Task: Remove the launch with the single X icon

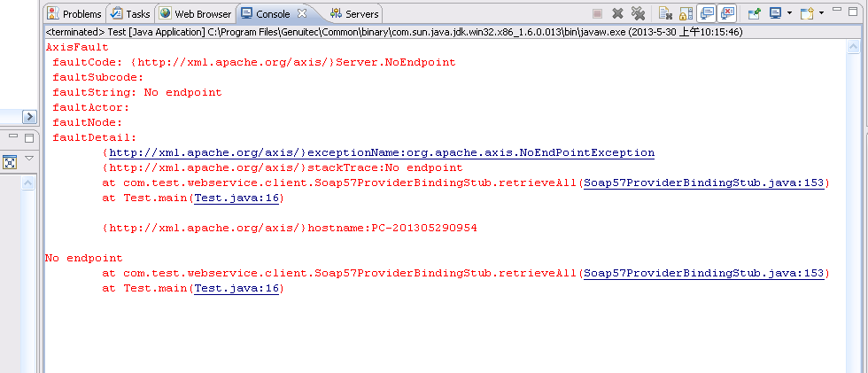Action: (617, 13)
